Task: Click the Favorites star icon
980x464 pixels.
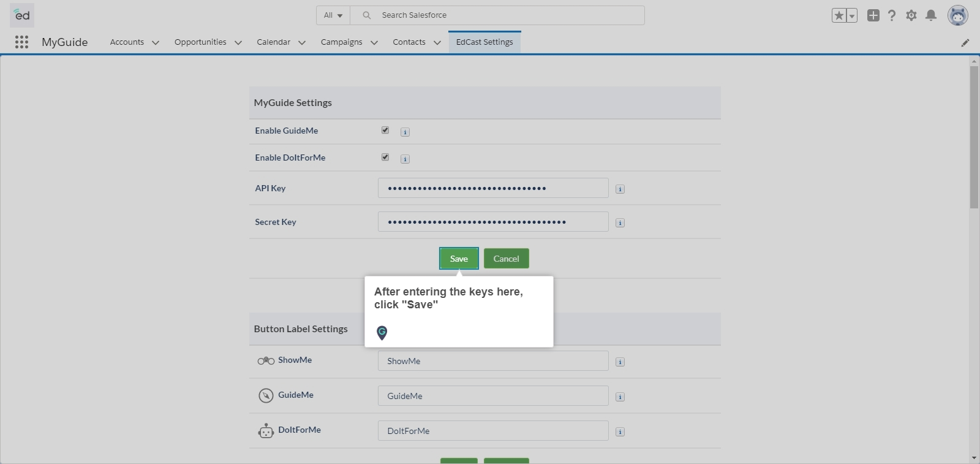Action: coord(839,16)
